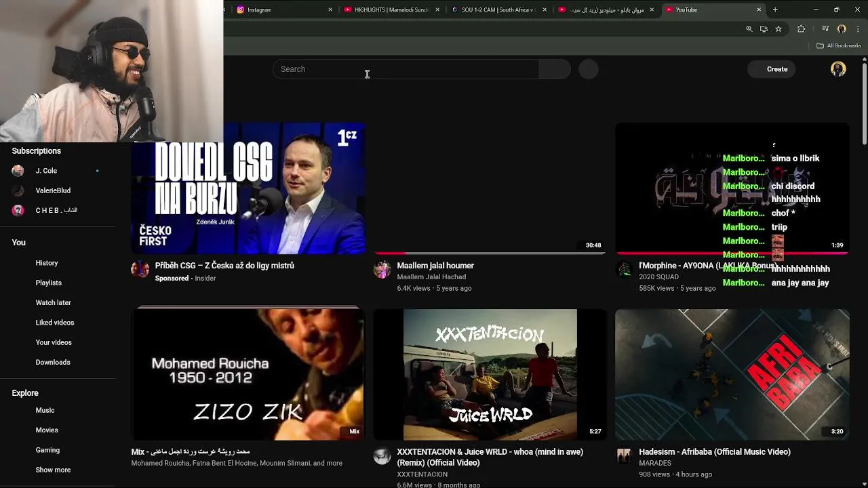Open the MARADES channel name
The height and width of the screenshot is (488, 868).
point(655,463)
